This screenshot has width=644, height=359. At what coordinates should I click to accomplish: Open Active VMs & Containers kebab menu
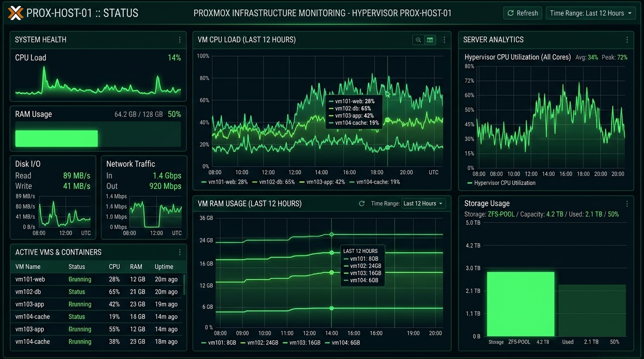(x=180, y=252)
